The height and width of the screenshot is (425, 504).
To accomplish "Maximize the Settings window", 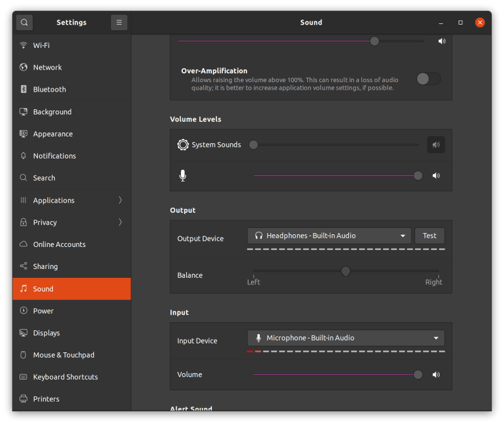I will 460,23.
